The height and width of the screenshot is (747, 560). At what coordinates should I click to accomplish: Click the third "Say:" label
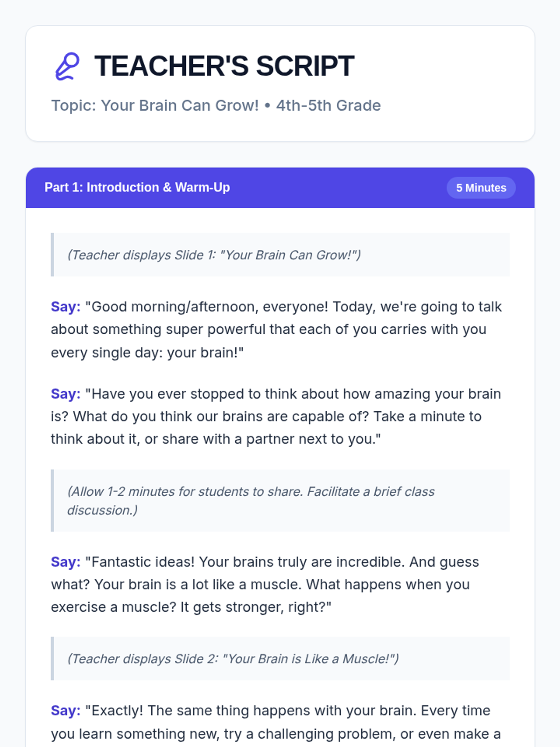(x=66, y=562)
